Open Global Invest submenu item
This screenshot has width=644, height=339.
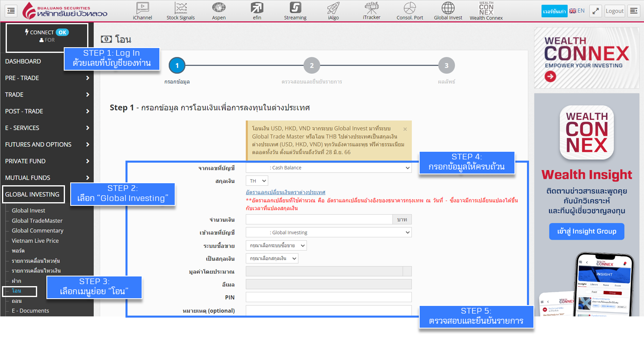click(28, 211)
